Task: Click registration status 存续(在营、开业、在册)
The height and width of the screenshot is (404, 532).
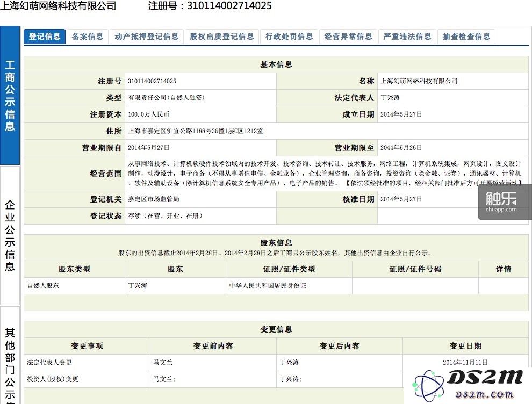Action: (165, 216)
